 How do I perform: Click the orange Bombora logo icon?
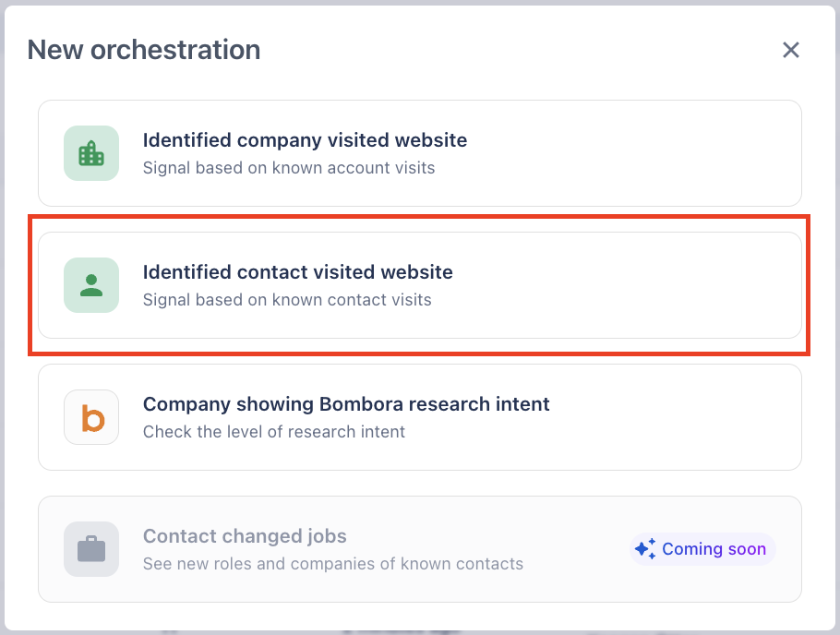(91, 417)
